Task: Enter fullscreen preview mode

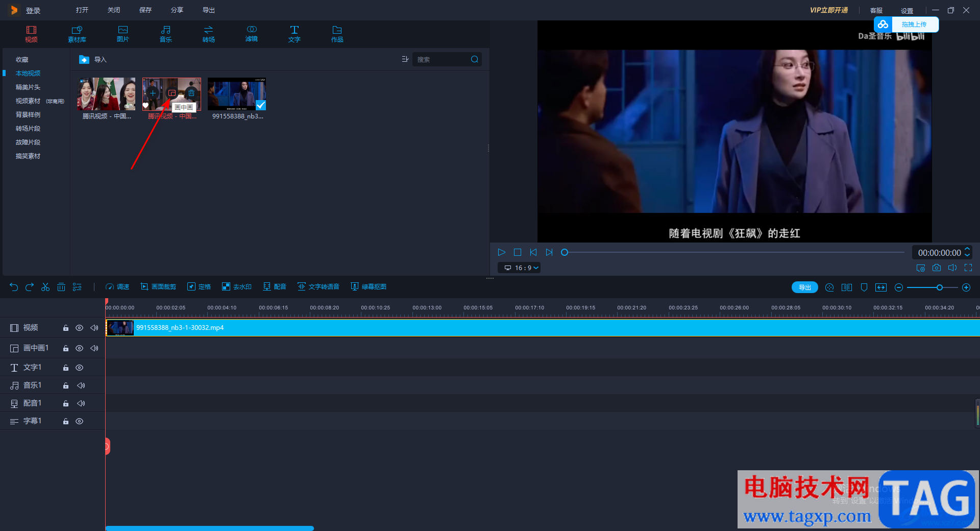Action: coord(968,268)
